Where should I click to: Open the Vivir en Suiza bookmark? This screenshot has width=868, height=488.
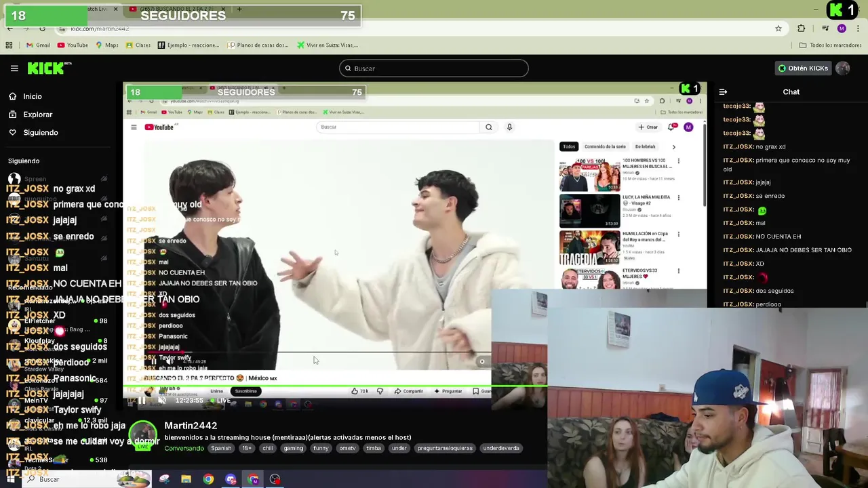click(328, 45)
